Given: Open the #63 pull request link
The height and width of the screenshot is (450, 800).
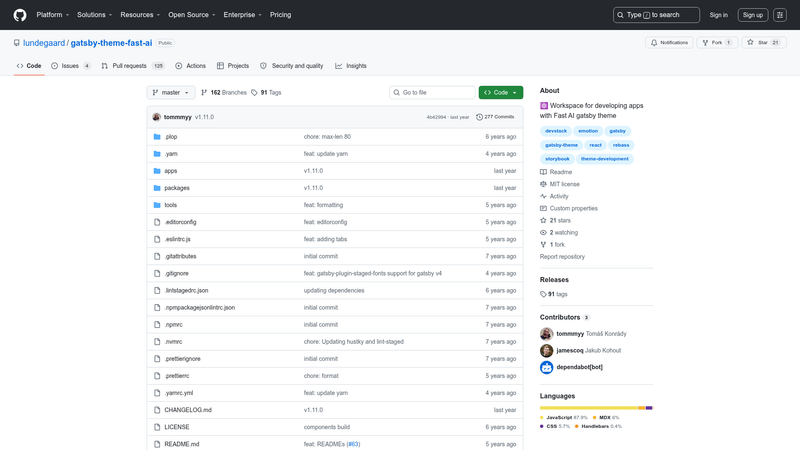Looking at the screenshot, I should coord(353,444).
